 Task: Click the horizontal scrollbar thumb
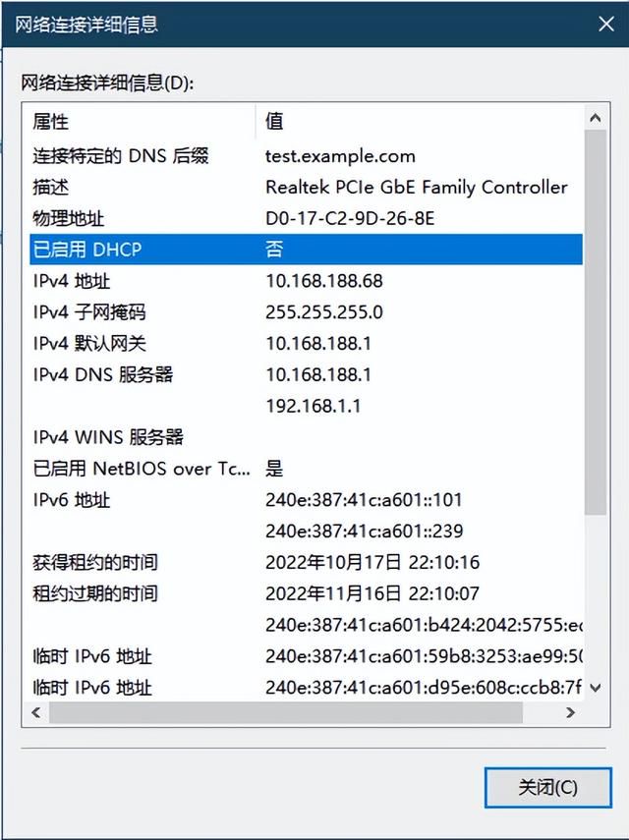pyautogui.click(x=286, y=712)
